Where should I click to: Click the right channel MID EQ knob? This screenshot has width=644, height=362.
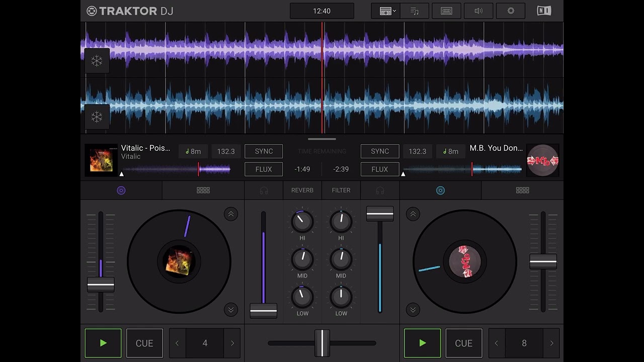click(341, 259)
